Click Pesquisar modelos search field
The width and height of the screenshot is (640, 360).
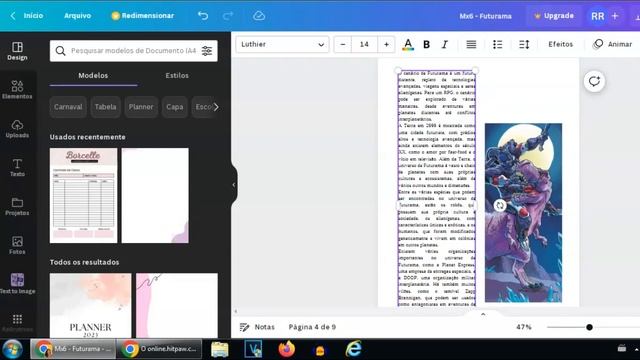coord(133,51)
